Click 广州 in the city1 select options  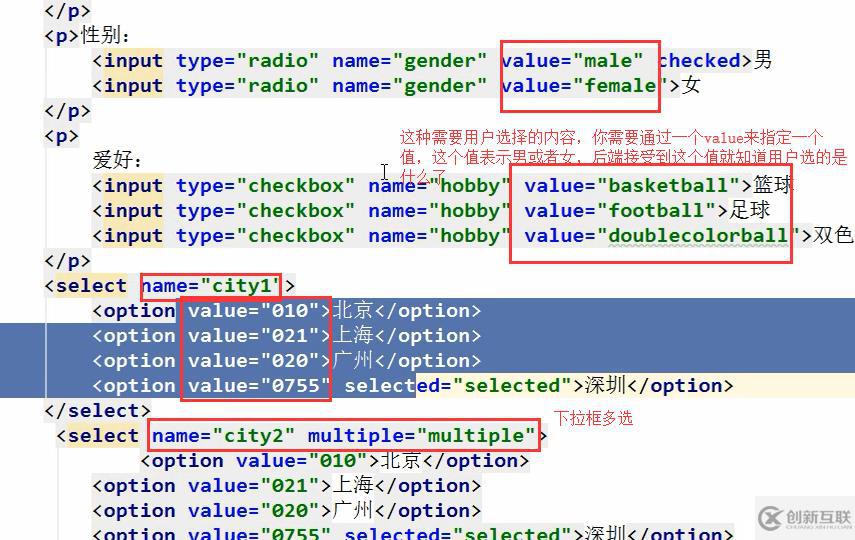click(x=353, y=361)
